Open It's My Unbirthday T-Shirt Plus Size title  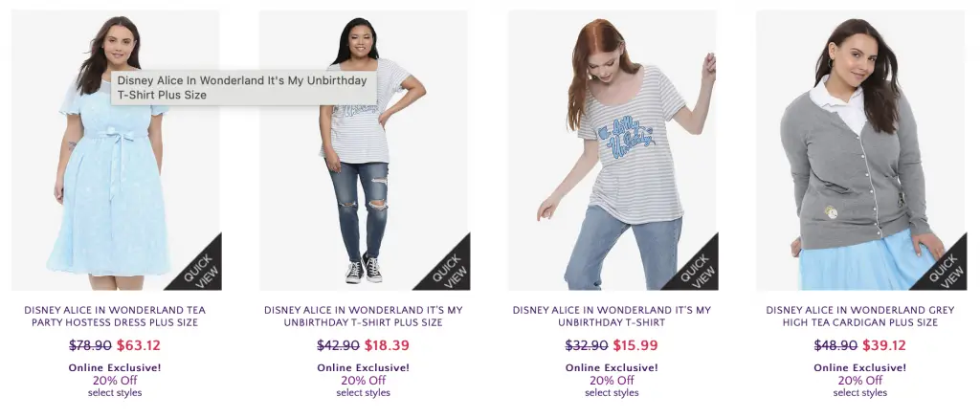(363, 317)
